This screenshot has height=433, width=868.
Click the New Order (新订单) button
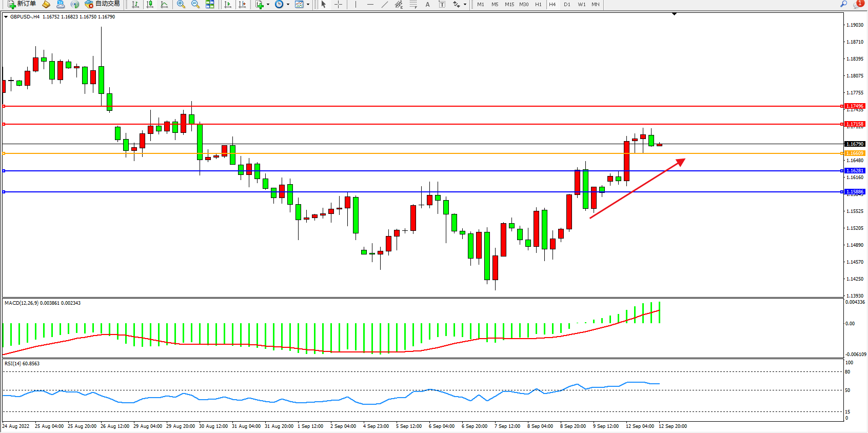click(22, 4)
